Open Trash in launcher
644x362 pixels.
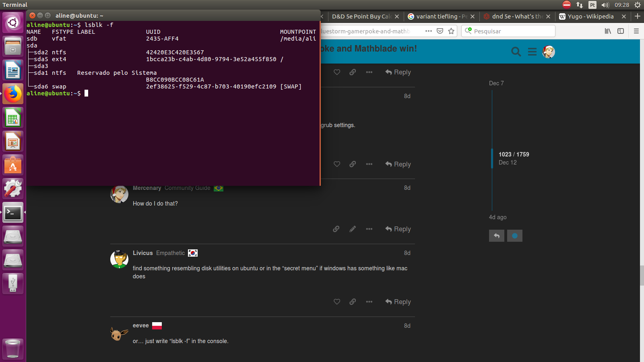13,348
